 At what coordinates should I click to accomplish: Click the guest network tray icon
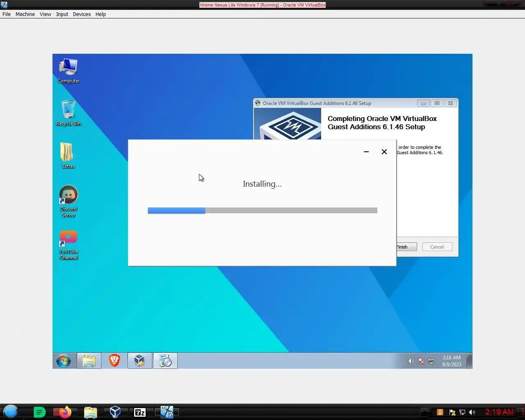431,361
